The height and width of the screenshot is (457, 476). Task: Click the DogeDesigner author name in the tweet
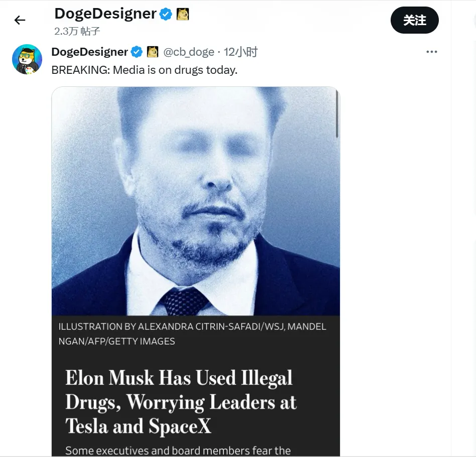pos(89,52)
